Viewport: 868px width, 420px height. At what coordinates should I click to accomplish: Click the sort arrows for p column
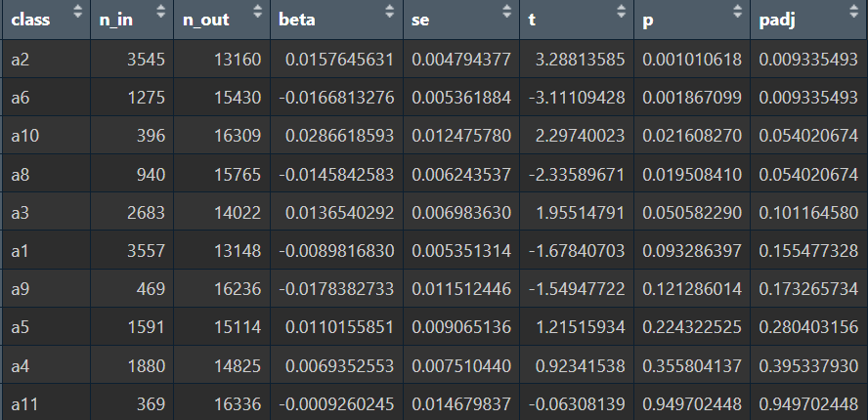[x=738, y=16]
